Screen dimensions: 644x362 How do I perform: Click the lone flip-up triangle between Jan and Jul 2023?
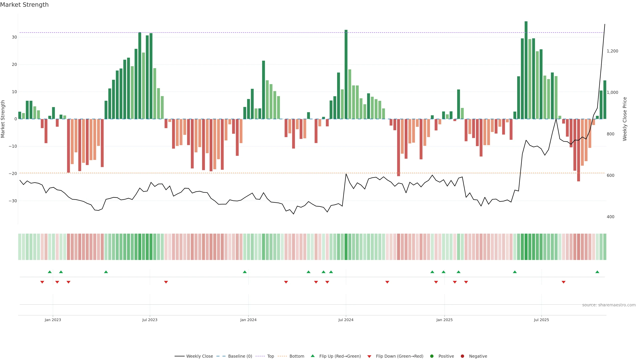[106, 272]
